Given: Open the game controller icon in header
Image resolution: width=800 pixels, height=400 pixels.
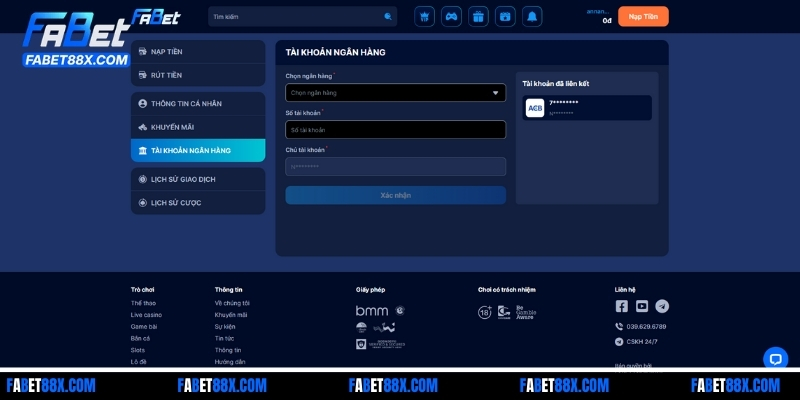Looking at the screenshot, I should point(451,17).
